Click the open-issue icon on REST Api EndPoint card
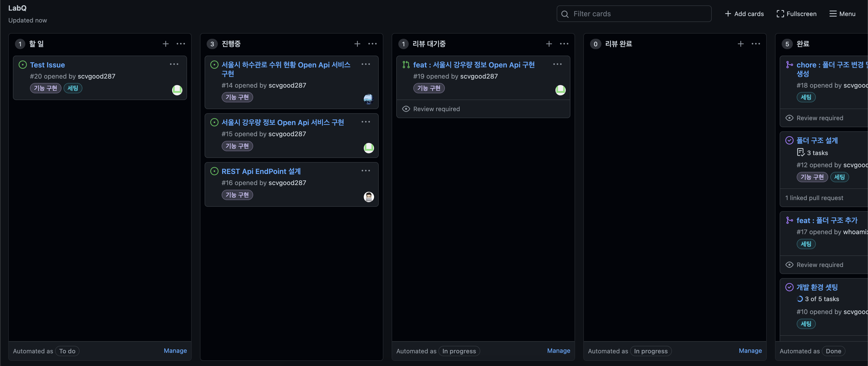 coord(214,171)
